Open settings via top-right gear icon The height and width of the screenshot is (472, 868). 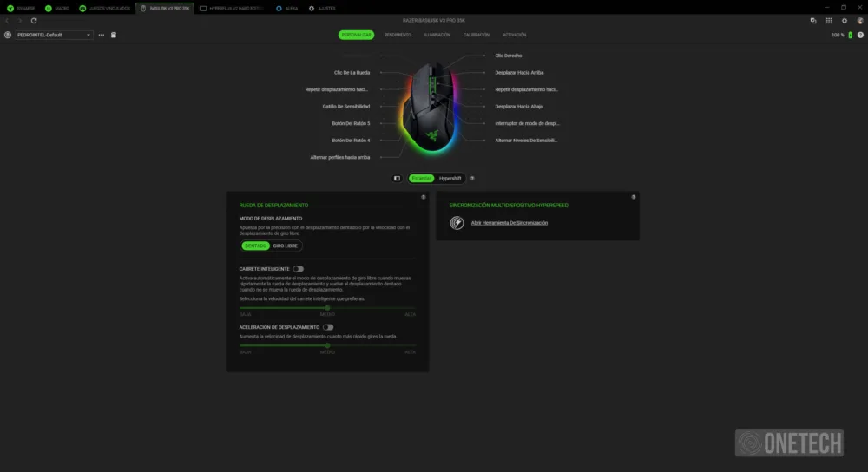click(845, 21)
